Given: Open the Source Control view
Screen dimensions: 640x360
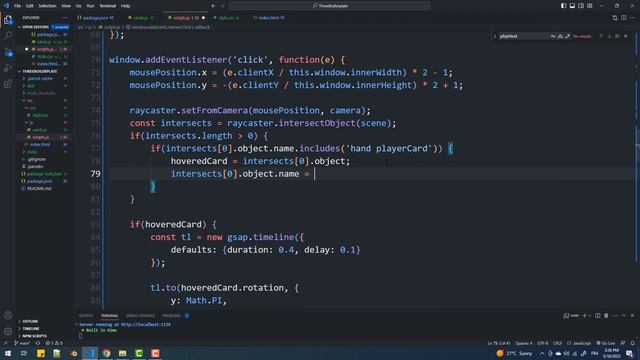Looking at the screenshot, I should 8,52.
